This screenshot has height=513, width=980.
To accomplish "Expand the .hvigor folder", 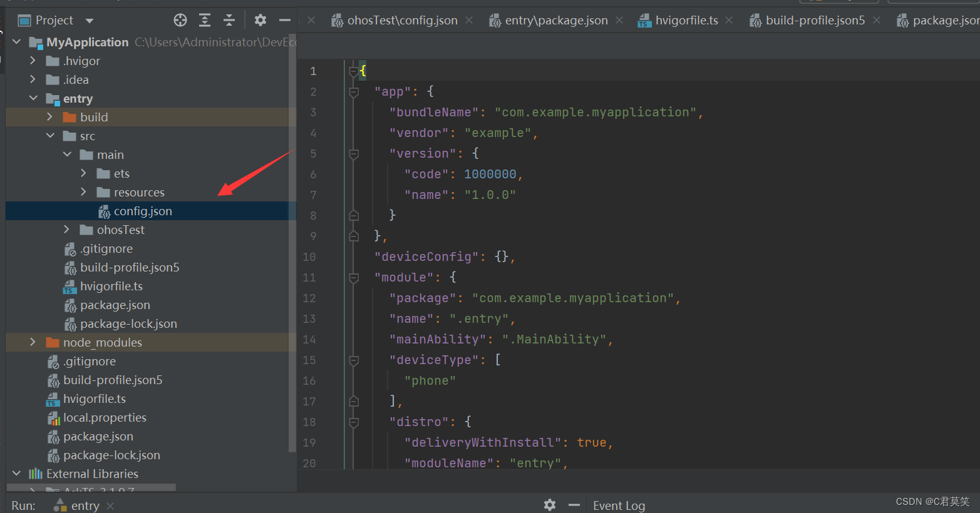I will (33, 61).
